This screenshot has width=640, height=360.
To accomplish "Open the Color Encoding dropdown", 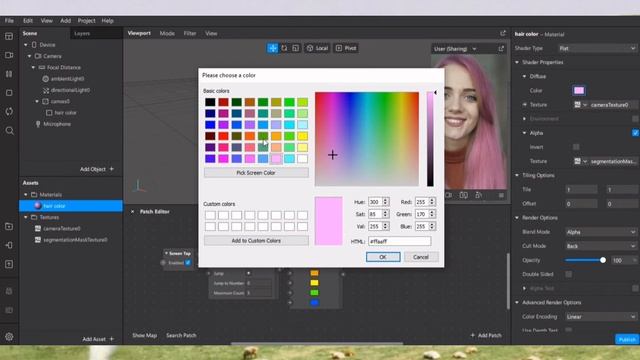I will coord(601,317).
